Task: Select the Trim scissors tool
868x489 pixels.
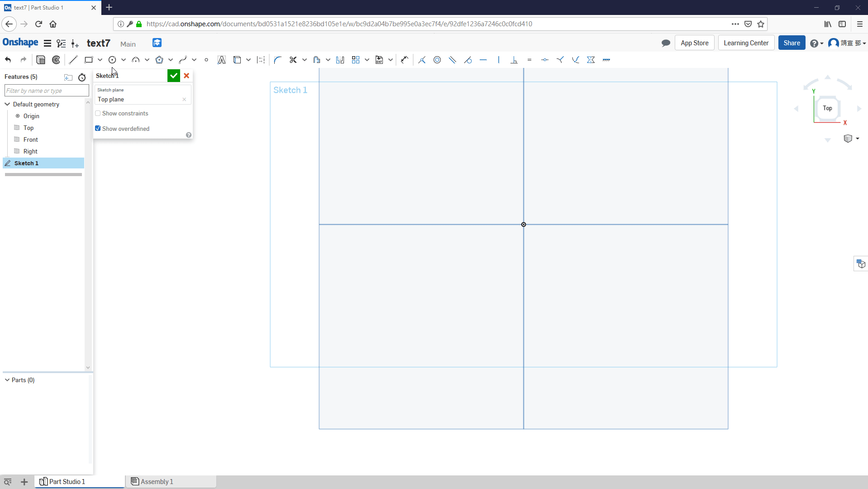Action: coord(293,60)
